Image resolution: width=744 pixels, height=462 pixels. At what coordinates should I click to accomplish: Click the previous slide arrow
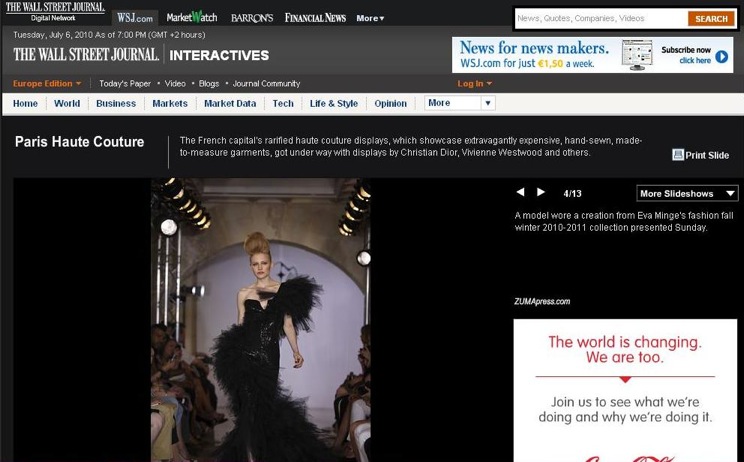(x=520, y=192)
